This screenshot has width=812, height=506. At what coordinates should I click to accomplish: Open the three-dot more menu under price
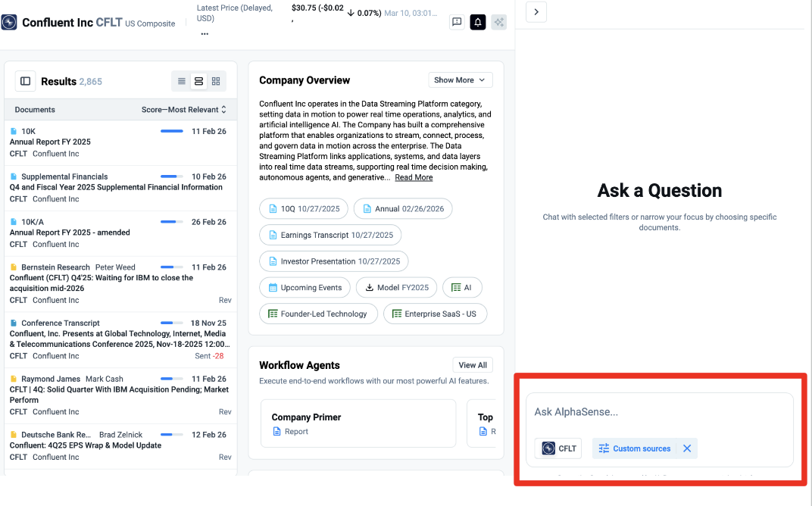(205, 34)
